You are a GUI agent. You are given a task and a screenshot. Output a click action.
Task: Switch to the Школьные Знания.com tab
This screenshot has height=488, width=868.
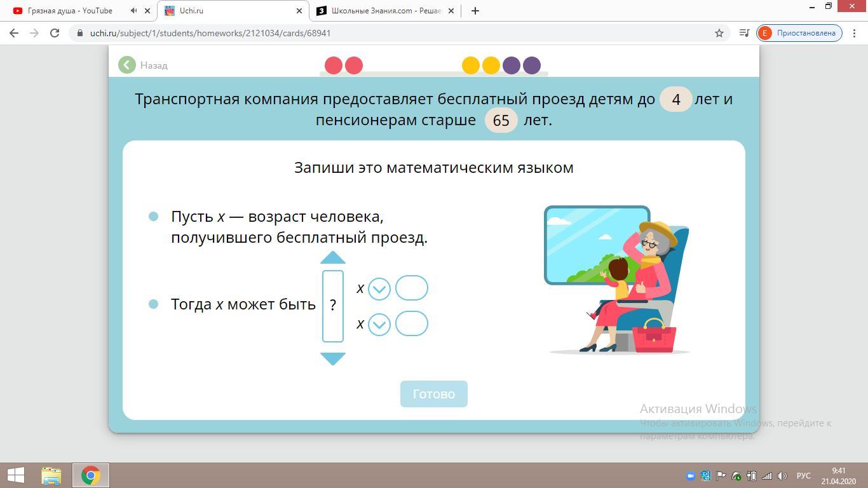[x=386, y=11]
